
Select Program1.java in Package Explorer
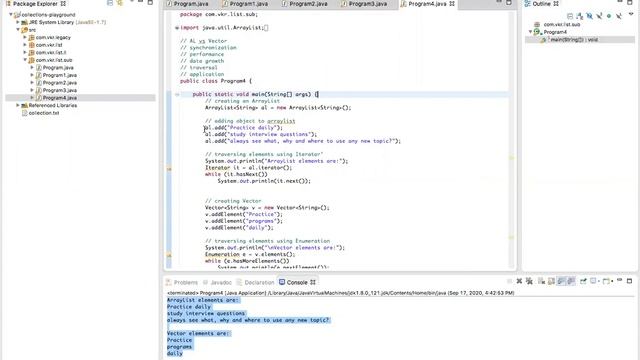click(x=60, y=75)
